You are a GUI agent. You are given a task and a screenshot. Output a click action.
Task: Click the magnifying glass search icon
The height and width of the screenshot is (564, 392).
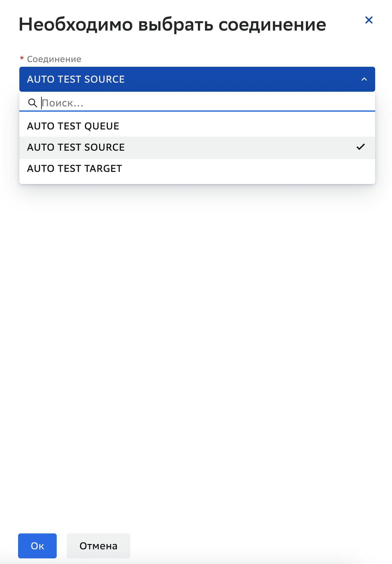click(32, 103)
